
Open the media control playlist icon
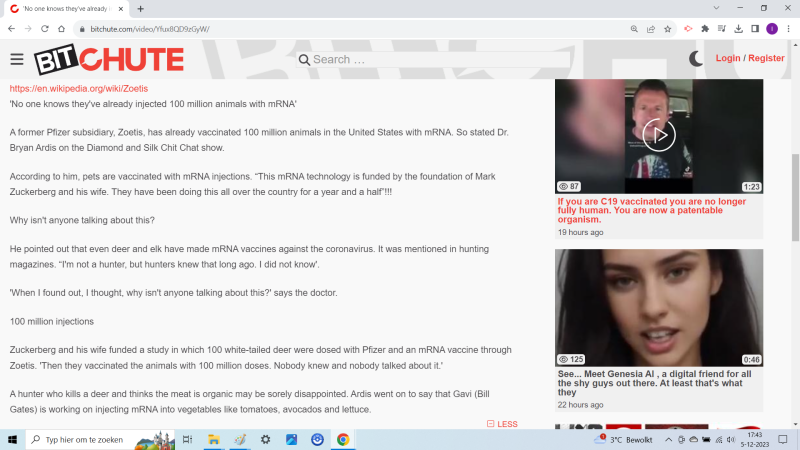pos(721,29)
